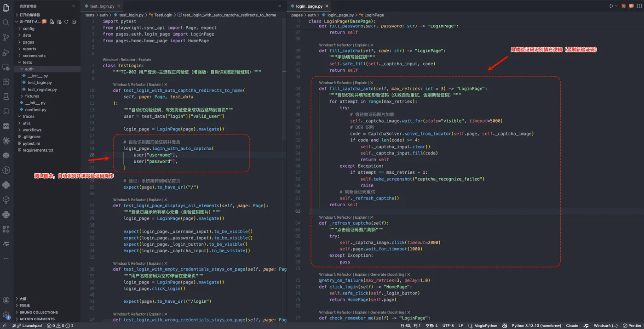Open the Extensions view
Screen dimensions: 644x329
tap(6, 81)
